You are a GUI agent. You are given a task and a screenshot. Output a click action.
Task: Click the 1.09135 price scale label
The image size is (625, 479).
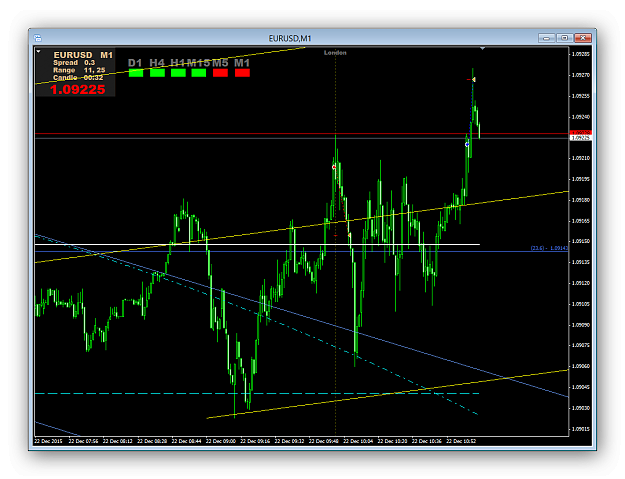tap(581, 262)
